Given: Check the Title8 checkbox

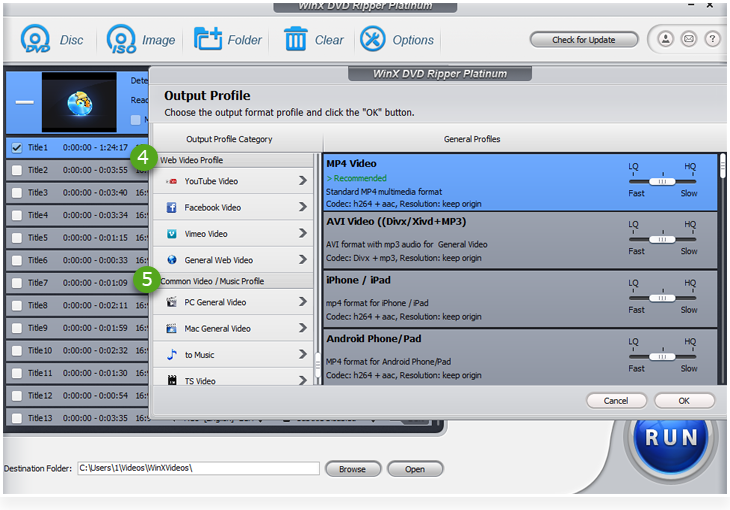Looking at the screenshot, I should coord(17,306).
